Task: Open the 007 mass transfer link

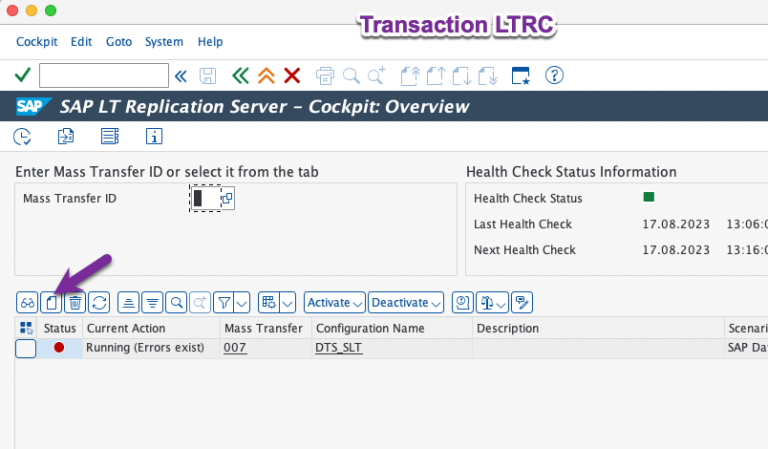Action: [x=235, y=348]
